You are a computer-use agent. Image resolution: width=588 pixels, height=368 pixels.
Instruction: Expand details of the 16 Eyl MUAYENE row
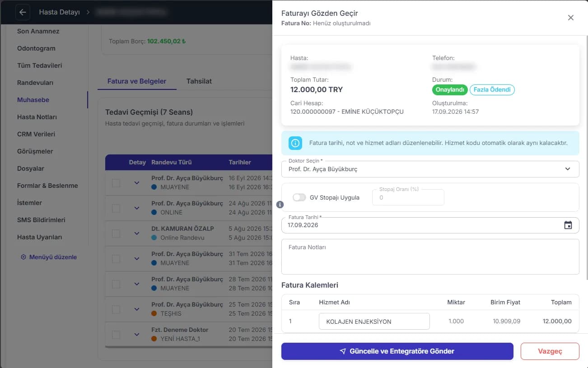click(x=137, y=183)
